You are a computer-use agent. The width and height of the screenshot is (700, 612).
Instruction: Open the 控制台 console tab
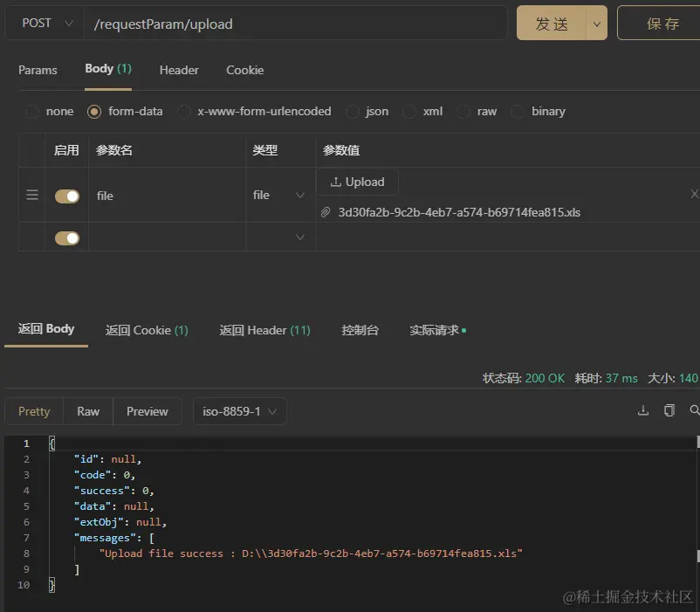[360, 330]
